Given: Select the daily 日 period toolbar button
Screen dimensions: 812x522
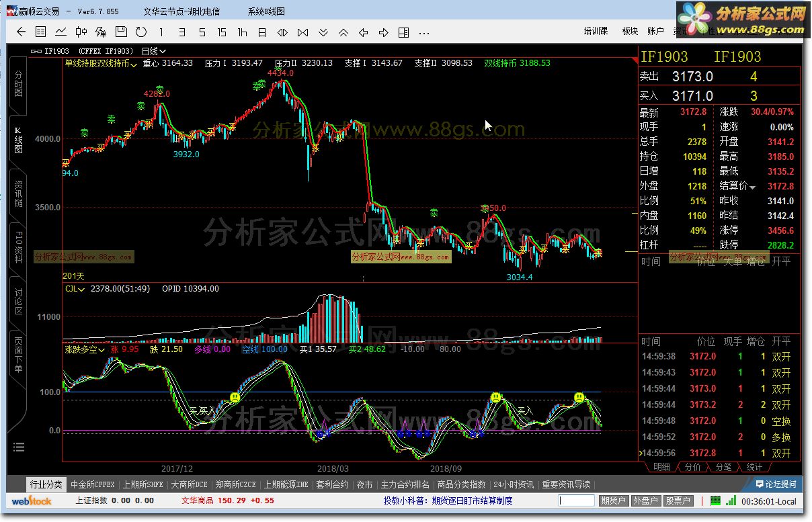Looking at the screenshot, I should (x=263, y=32).
